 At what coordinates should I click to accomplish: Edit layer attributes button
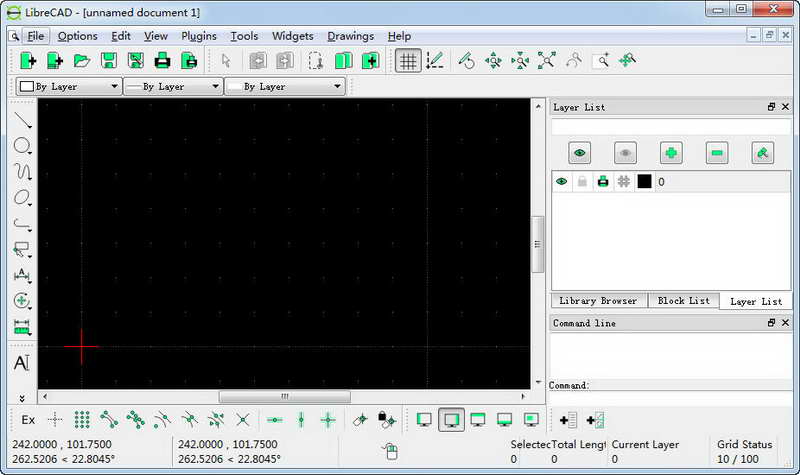tap(763, 153)
